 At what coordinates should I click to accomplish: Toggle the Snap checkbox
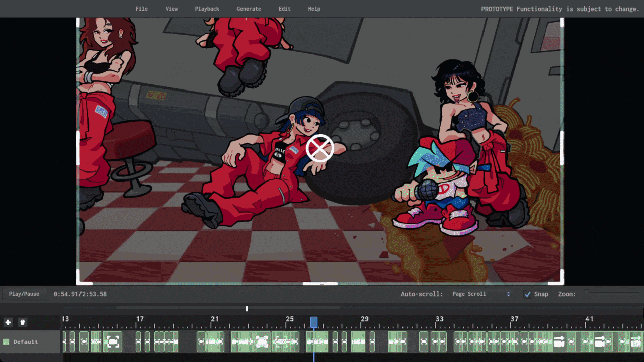coord(527,294)
